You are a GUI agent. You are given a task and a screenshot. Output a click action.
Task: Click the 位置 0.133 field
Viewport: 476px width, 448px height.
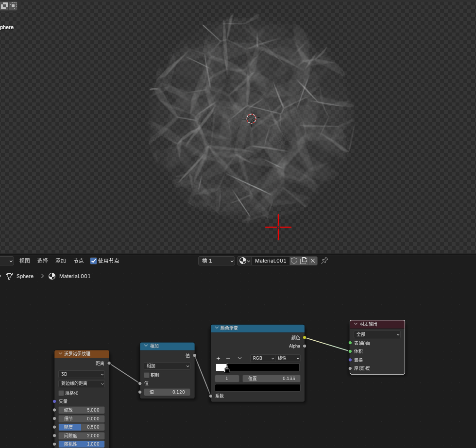pyautogui.click(x=272, y=378)
